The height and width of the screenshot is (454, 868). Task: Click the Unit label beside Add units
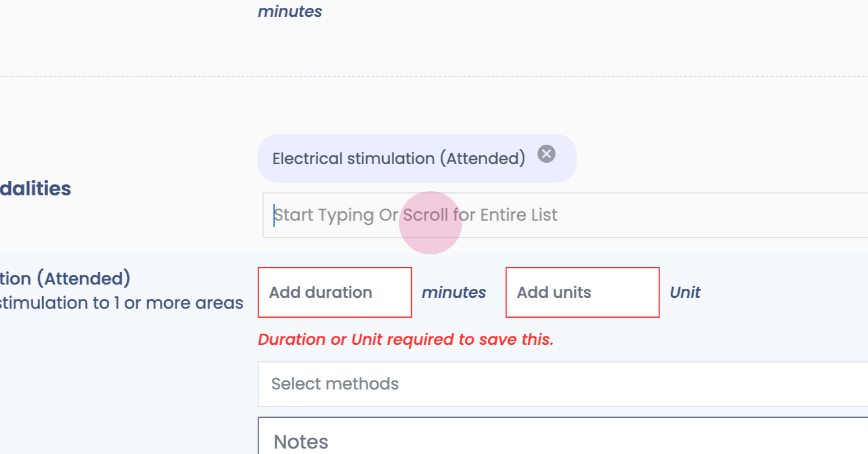[685, 292]
